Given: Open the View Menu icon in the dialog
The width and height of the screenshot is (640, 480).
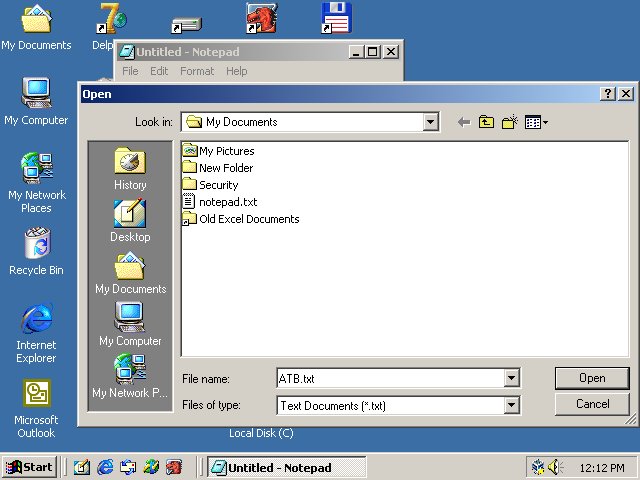Looking at the screenshot, I should 536,122.
